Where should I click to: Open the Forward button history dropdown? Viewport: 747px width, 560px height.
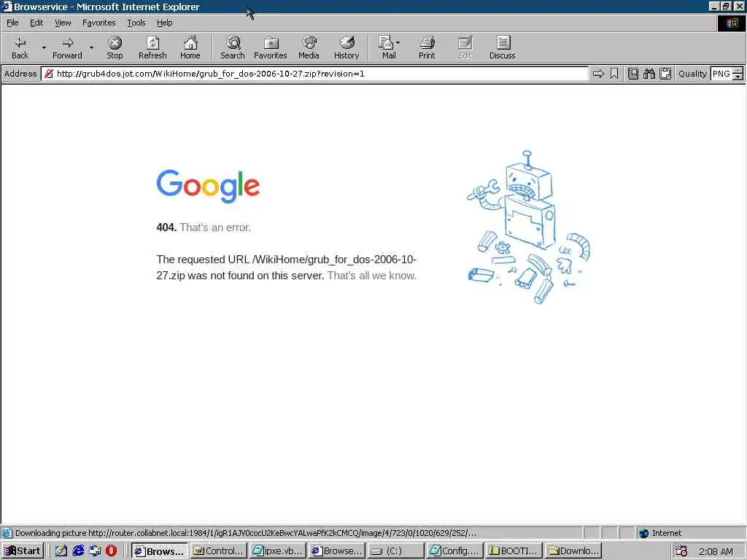point(91,47)
